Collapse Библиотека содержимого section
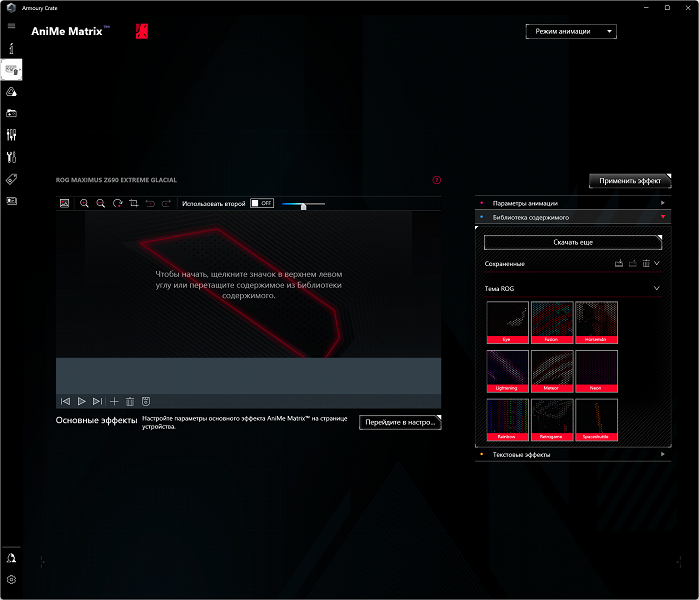The height and width of the screenshot is (600, 699). (573, 217)
